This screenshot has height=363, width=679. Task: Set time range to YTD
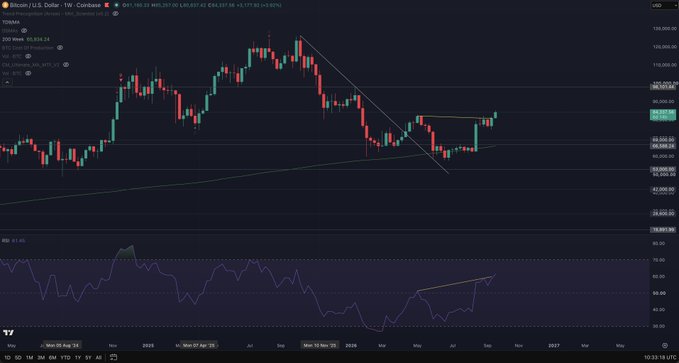pyautogui.click(x=65, y=357)
